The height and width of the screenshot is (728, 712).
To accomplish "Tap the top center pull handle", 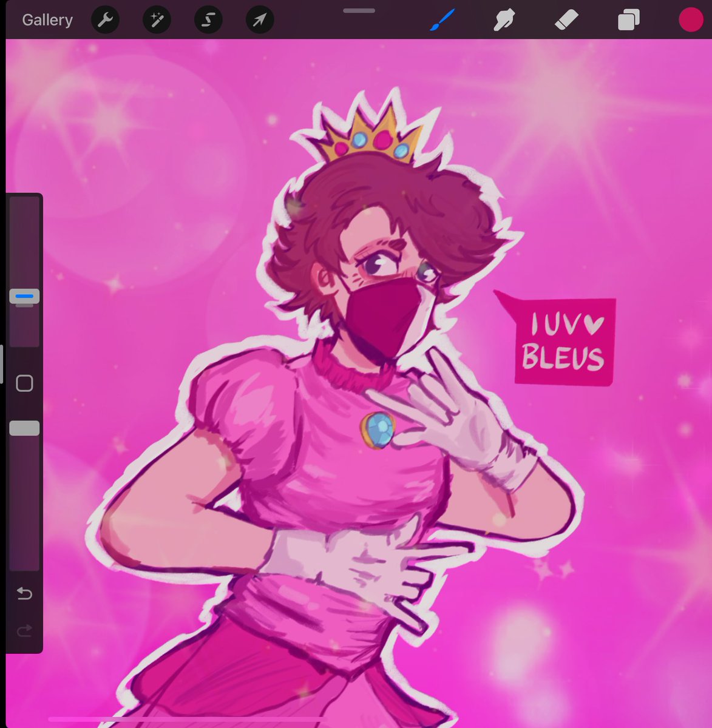I will tap(359, 10).
